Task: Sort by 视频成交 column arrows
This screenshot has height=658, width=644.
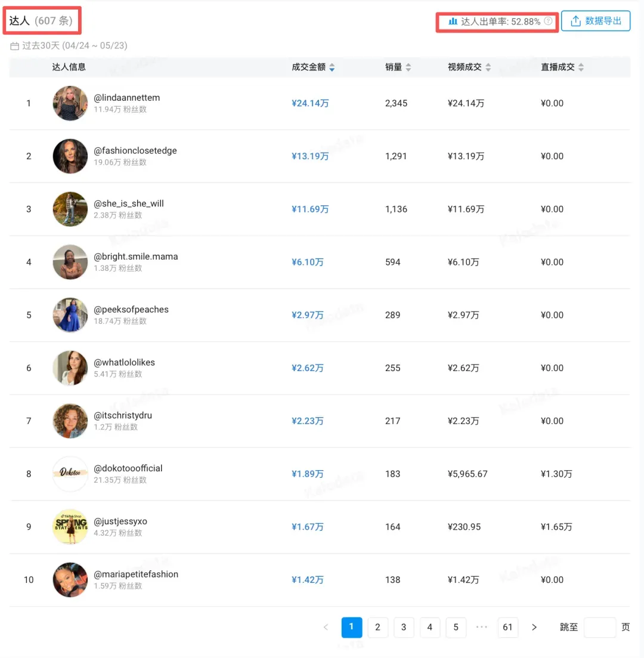Action: (x=488, y=67)
